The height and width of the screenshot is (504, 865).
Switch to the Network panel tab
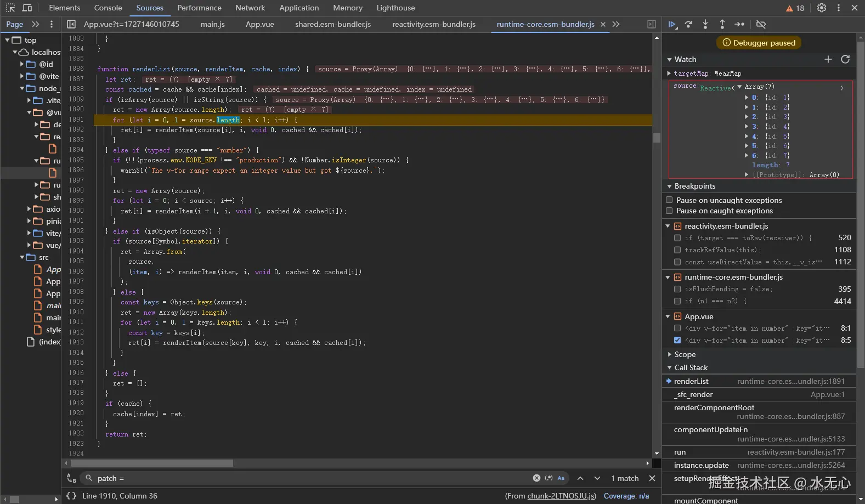click(x=250, y=8)
